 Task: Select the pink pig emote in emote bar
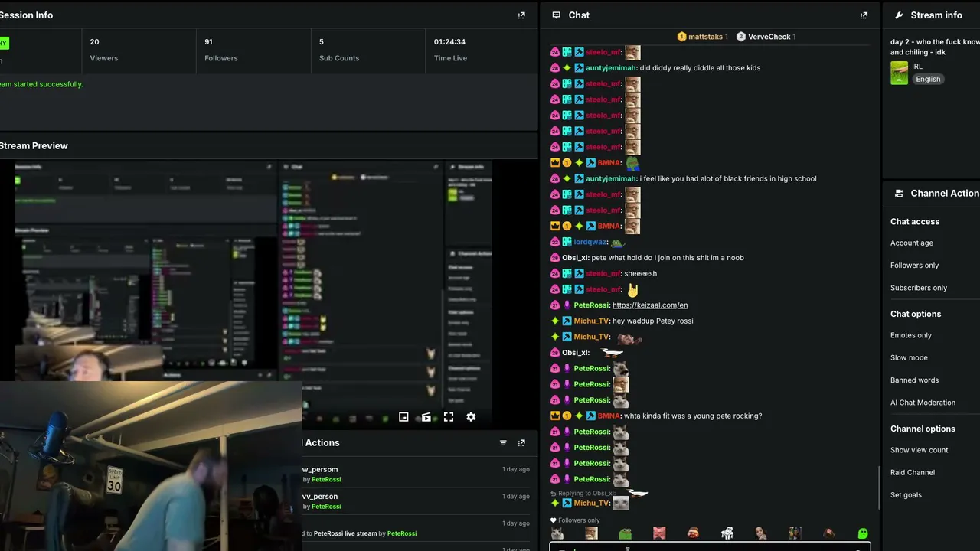(659, 533)
